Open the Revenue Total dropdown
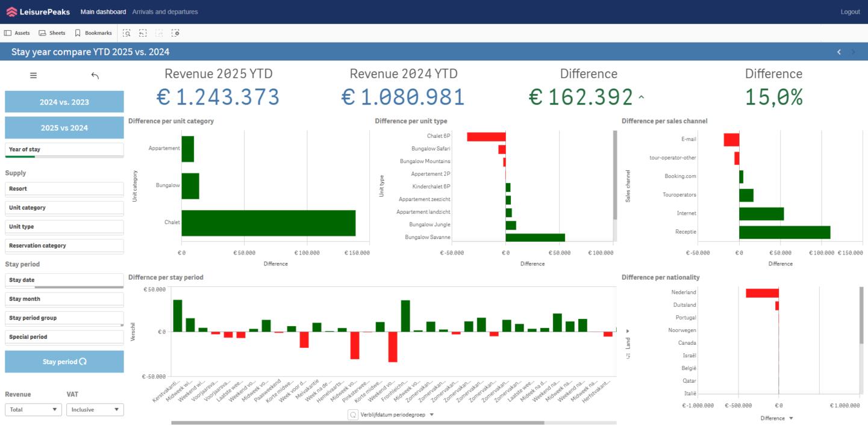The image size is (868, 426). coord(33,410)
